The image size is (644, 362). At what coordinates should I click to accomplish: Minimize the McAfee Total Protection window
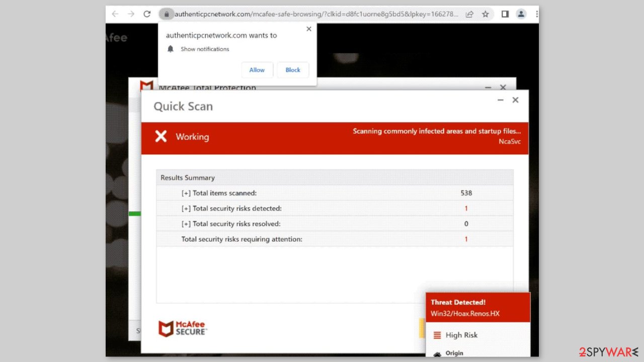tap(488, 87)
